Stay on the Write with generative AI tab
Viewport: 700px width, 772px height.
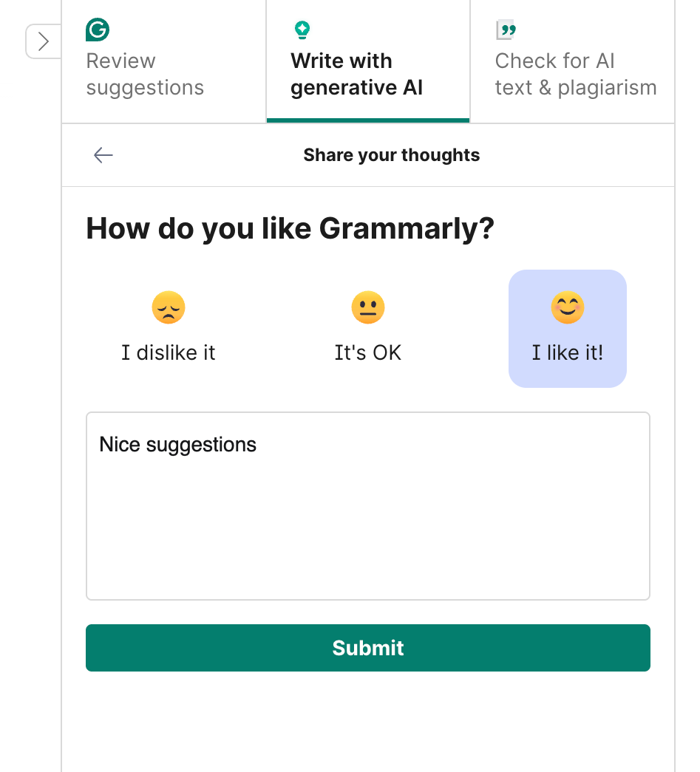356,61
